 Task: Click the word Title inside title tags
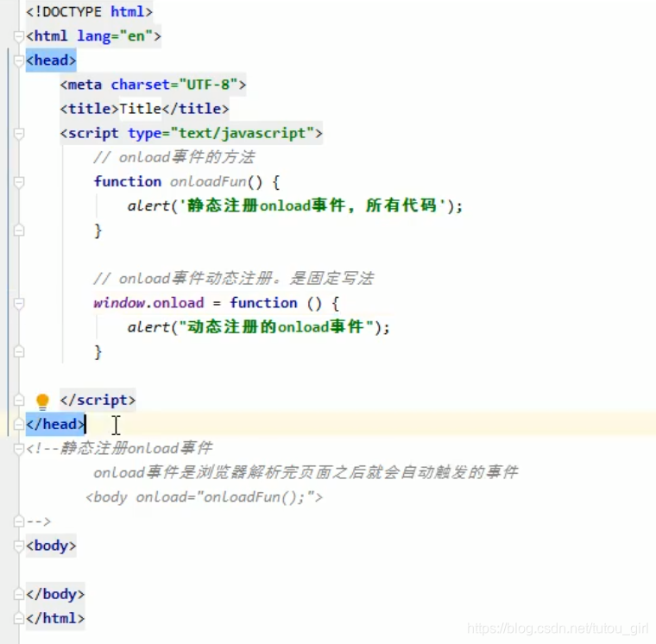click(x=140, y=109)
